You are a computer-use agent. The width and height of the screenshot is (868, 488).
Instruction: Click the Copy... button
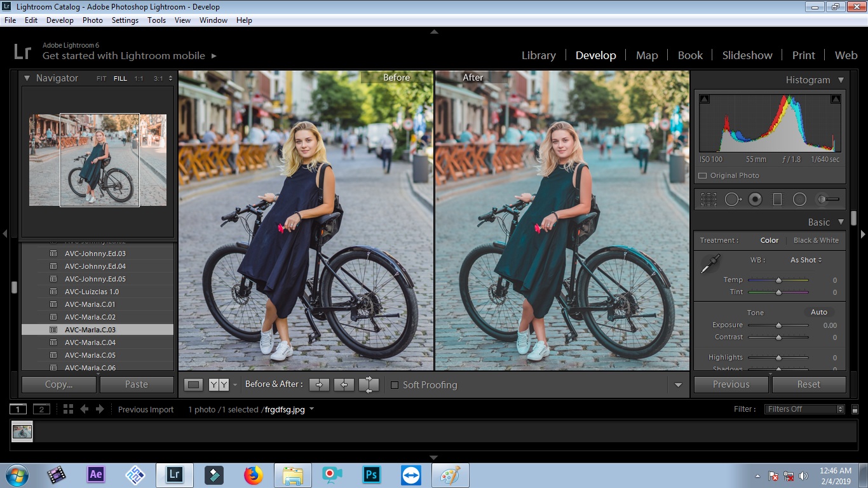[x=59, y=384]
